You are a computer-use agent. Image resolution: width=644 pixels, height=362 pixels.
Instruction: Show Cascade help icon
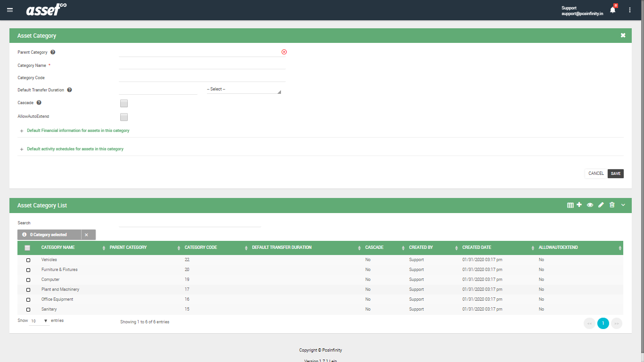[x=39, y=103]
